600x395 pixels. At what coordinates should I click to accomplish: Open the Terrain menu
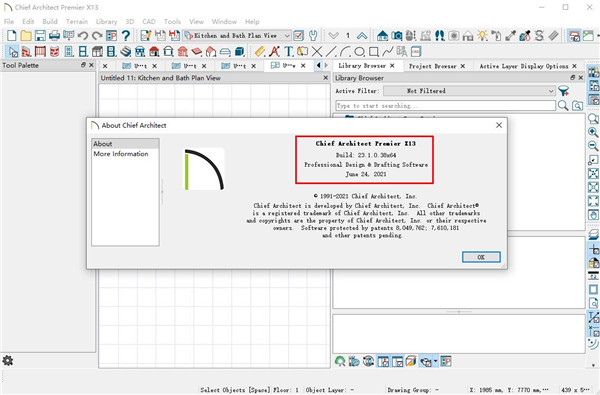tap(77, 21)
